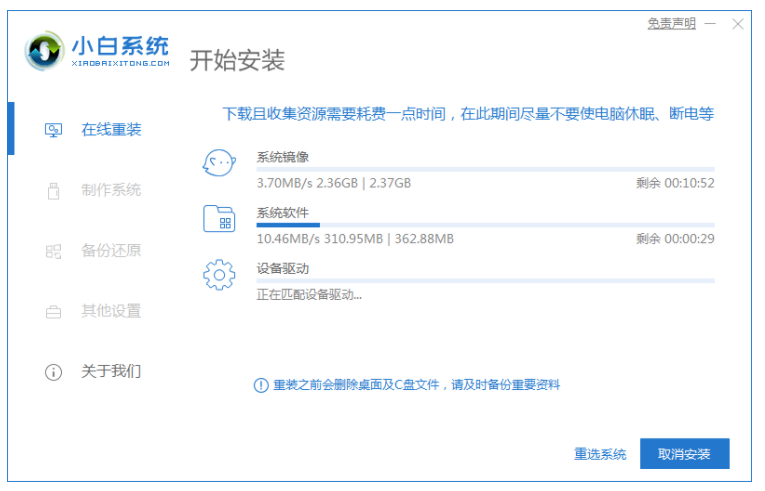
Task: Click the 系统软件 folder icon
Action: pyautogui.click(x=219, y=219)
